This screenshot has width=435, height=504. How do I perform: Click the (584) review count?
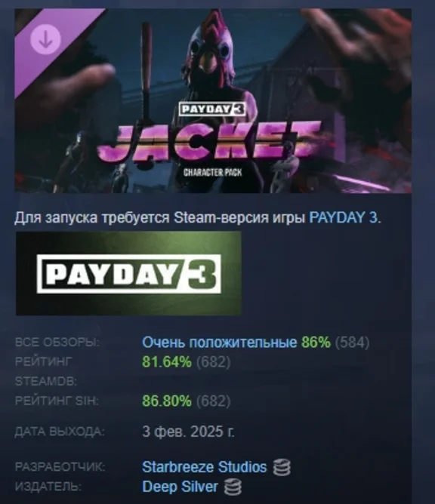pyautogui.click(x=352, y=343)
